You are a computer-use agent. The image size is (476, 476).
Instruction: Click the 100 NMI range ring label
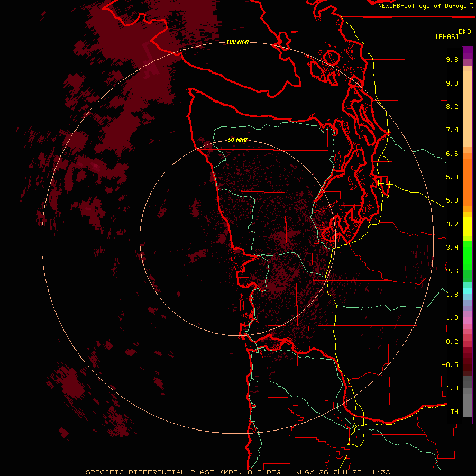(x=237, y=42)
